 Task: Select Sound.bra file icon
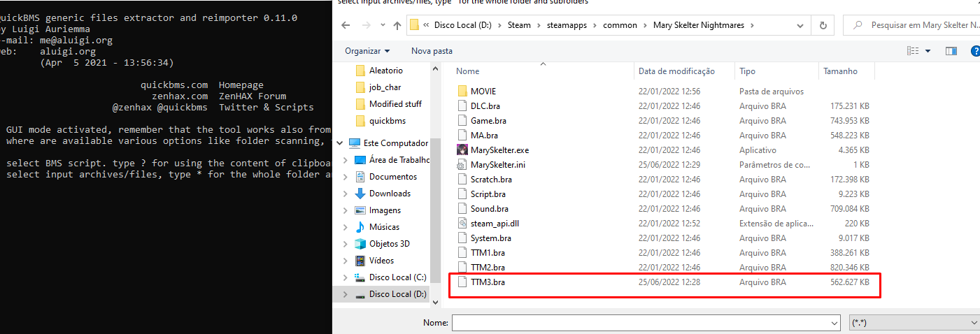coord(462,209)
